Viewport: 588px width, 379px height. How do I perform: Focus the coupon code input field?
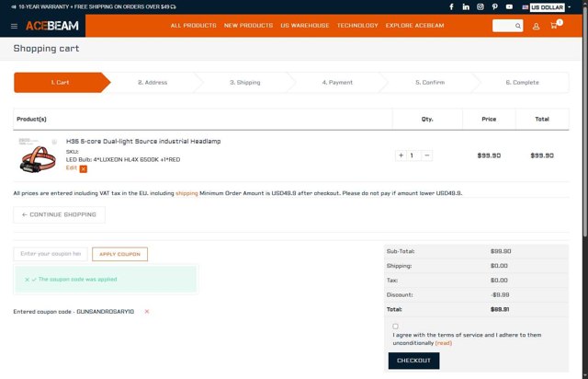[x=51, y=254]
